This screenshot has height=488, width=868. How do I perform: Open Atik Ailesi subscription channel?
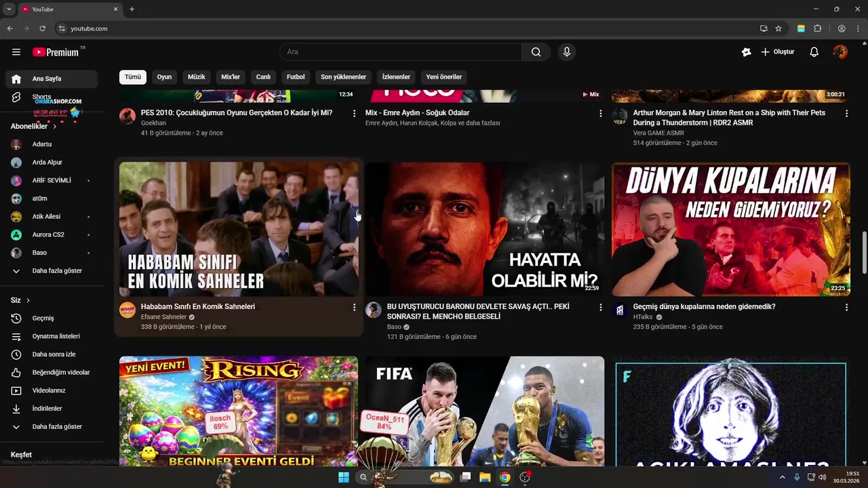tap(52, 217)
